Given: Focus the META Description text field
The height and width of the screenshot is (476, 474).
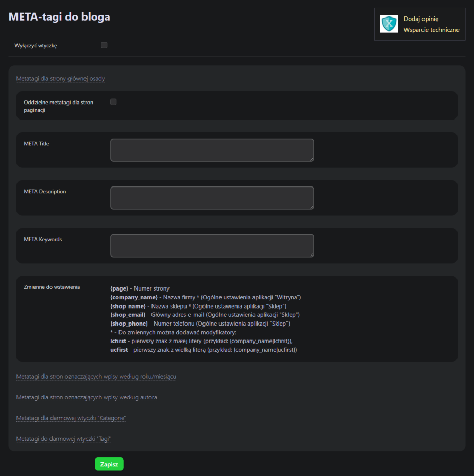Looking at the screenshot, I should 212,198.
